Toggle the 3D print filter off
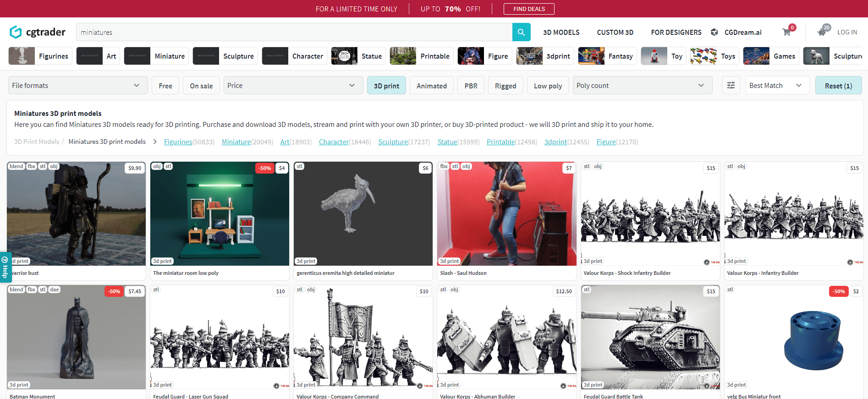 pos(386,86)
